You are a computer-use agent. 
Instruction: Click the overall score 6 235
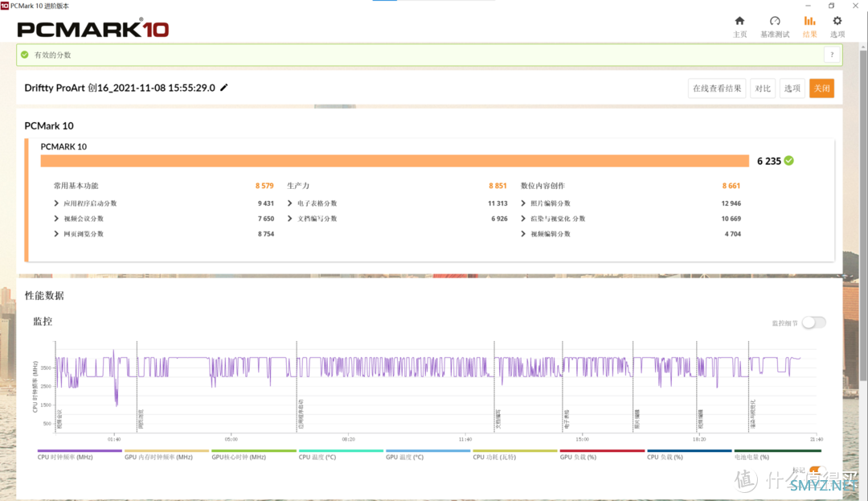click(769, 161)
